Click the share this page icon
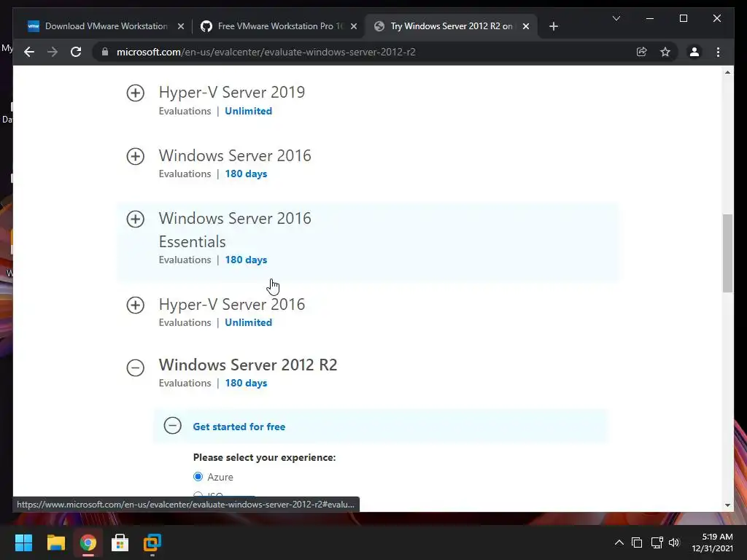This screenshot has height=560, width=747. pos(642,52)
